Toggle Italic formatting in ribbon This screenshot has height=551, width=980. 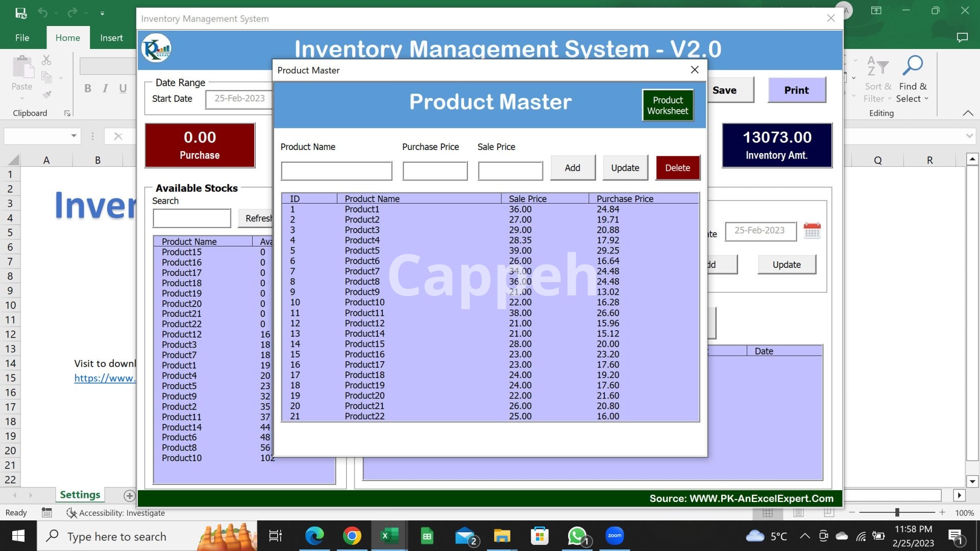coord(105,88)
